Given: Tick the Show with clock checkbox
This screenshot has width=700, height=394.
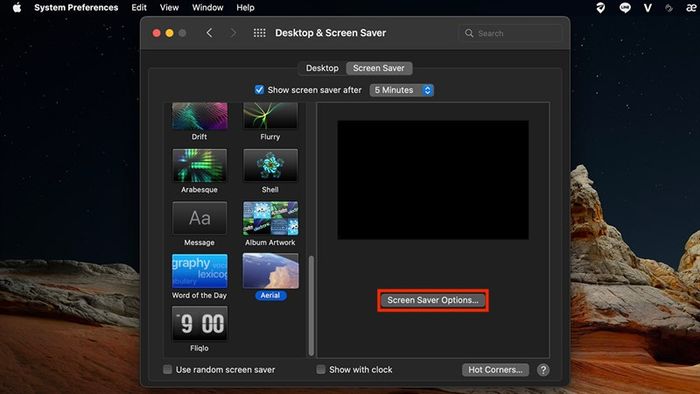Looking at the screenshot, I should coord(321,369).
